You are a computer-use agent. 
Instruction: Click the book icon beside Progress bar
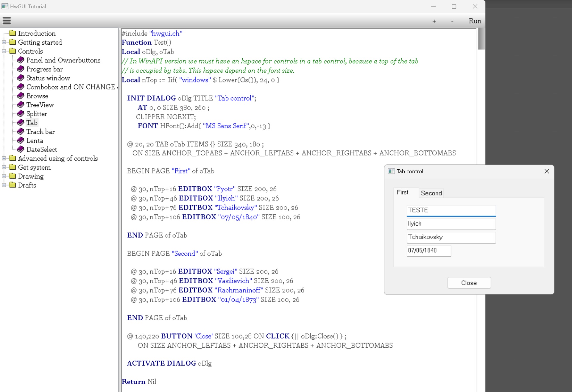tap(21, 69)
